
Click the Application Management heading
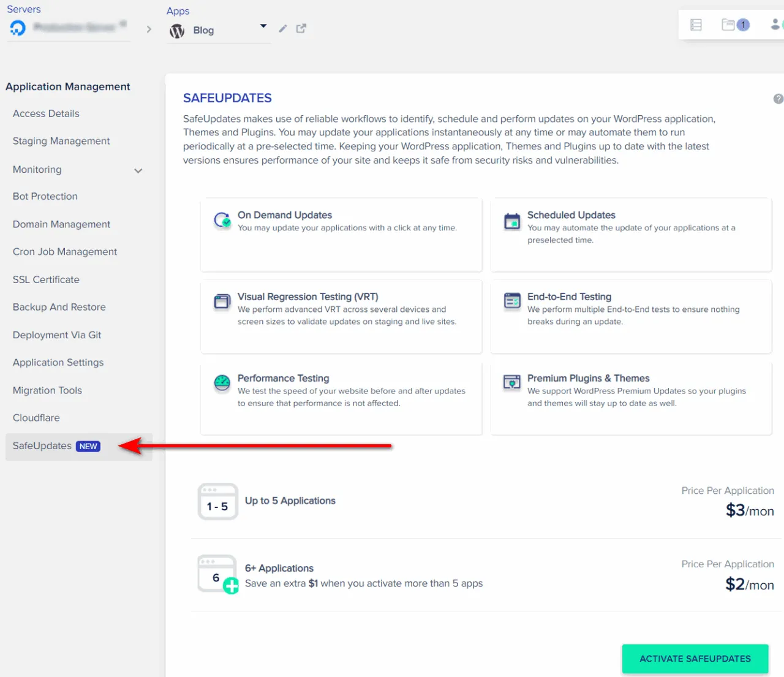coord(68,86)
